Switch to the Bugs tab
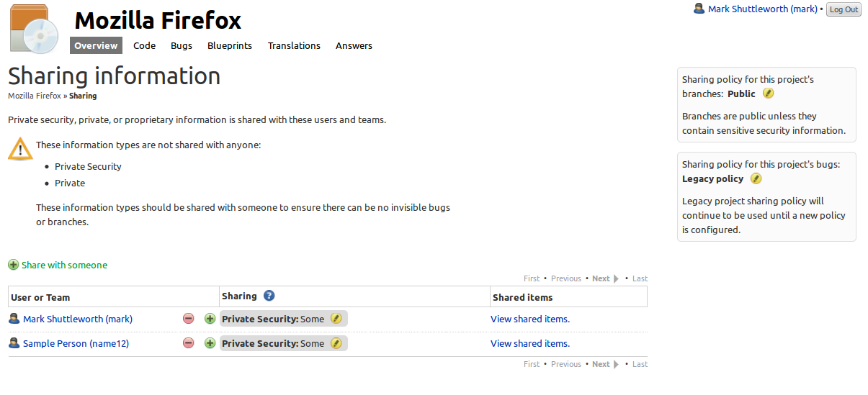Image resolution: width=868 pixels, height=395 pixels. pyautogui.click(x=182, y=45)
